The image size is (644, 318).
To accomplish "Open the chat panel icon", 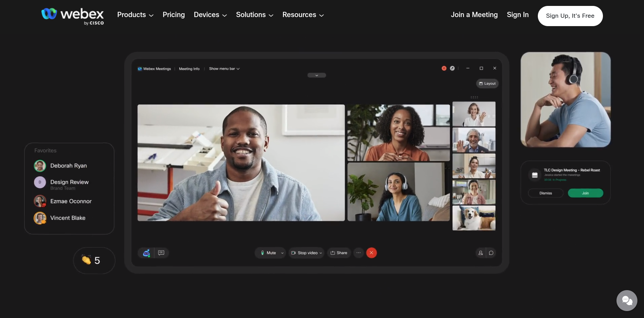I will 491,253.
